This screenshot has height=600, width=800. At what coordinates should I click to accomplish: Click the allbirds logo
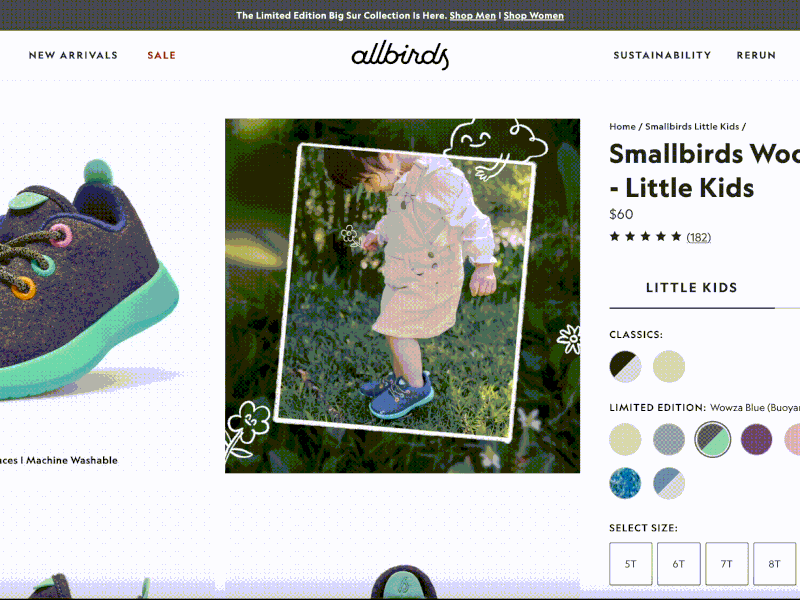point(400,55)
